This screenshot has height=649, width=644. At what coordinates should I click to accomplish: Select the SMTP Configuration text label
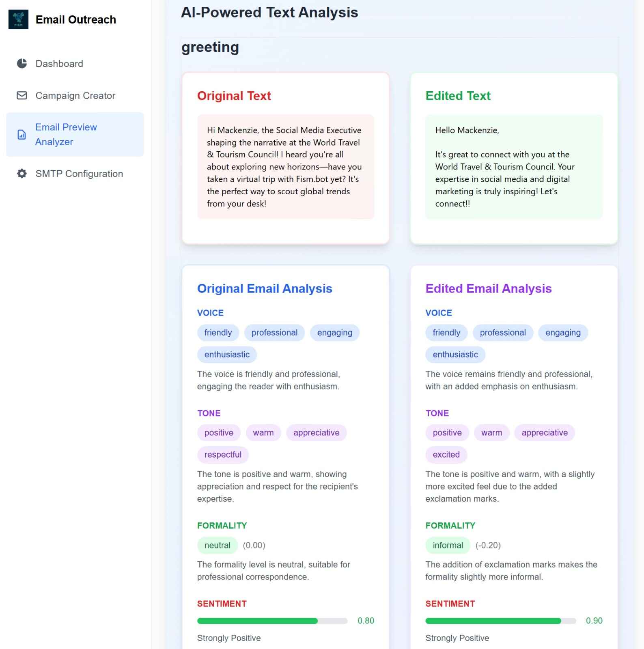tap(79, 174)
